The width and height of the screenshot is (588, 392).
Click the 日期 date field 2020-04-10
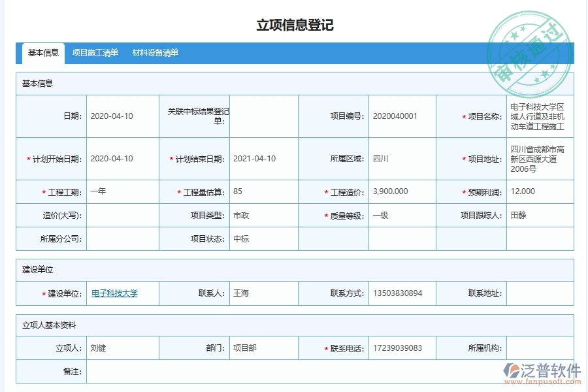tap(122, 116)
